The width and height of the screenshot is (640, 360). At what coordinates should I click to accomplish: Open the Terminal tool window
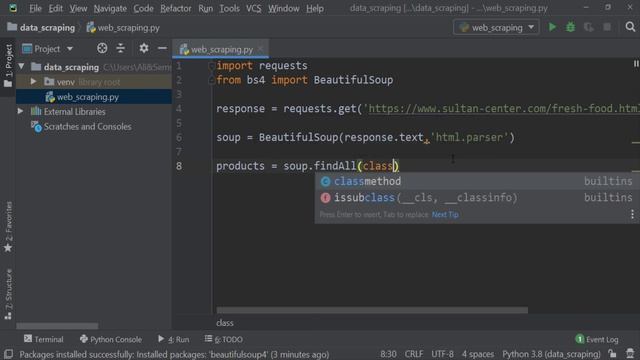click(x=44, y=339)
